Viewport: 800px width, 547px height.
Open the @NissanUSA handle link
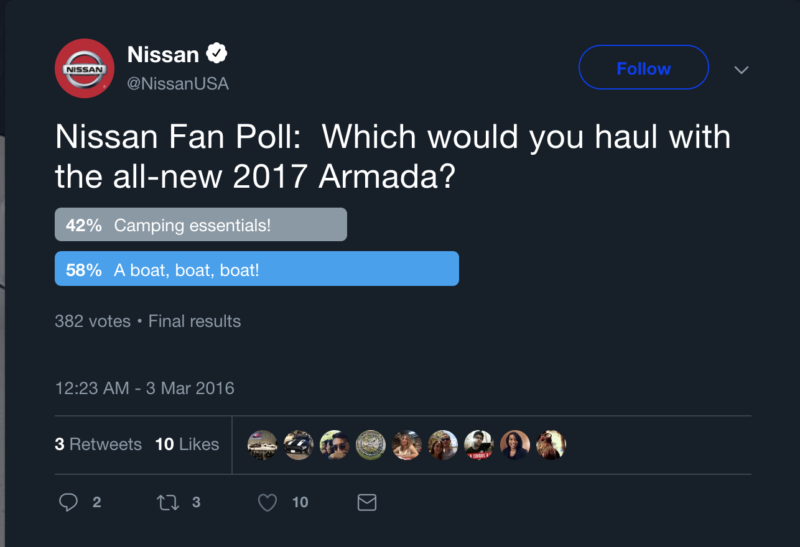pyautogui.click(x=178, y=84)
